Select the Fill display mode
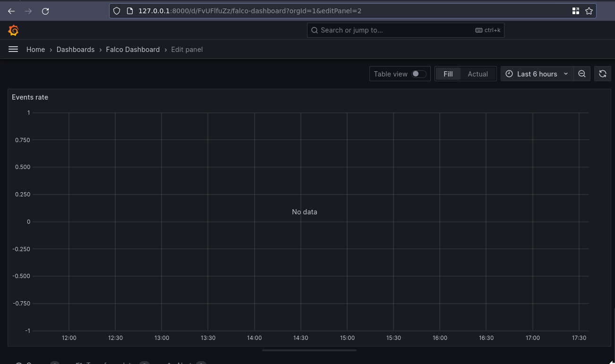Image resolution: width=615 pixels, height=364 pixels. click(448, 74)
